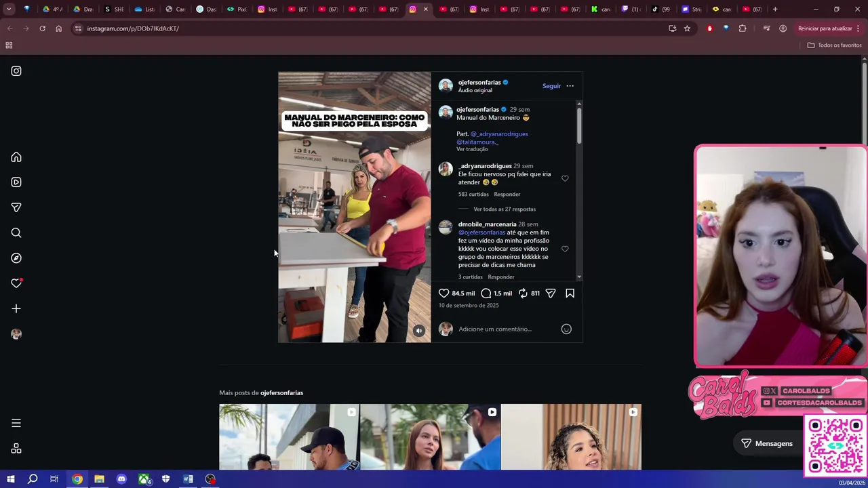Click the comments panel scrollbar
The image size is (868, 488).
(579, 125)
